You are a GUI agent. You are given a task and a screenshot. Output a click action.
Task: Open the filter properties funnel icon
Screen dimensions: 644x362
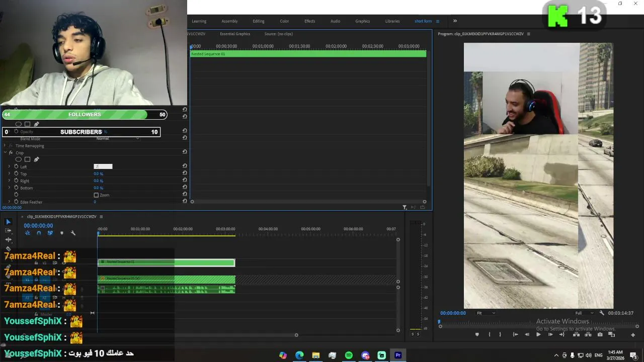(x=405, y=207)
